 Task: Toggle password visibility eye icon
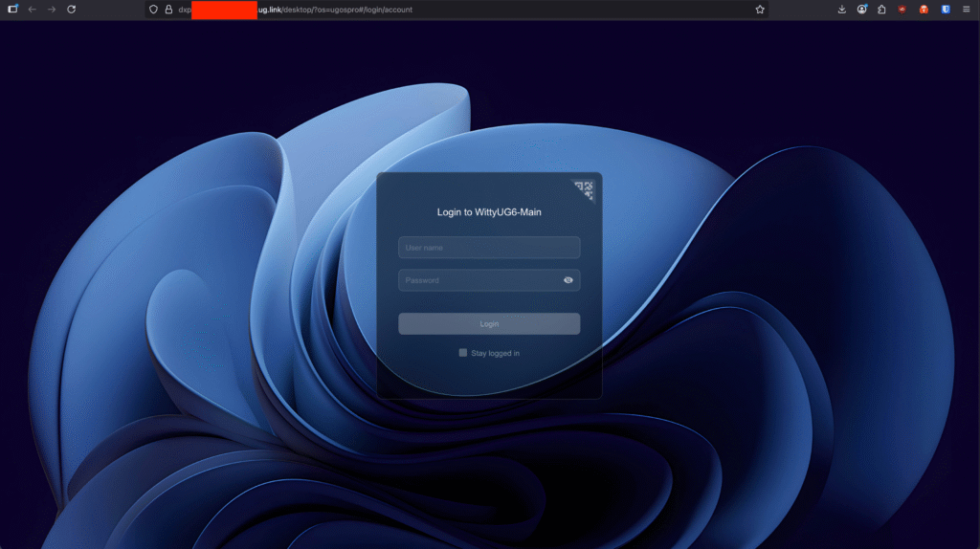click(x=568, y=280)
